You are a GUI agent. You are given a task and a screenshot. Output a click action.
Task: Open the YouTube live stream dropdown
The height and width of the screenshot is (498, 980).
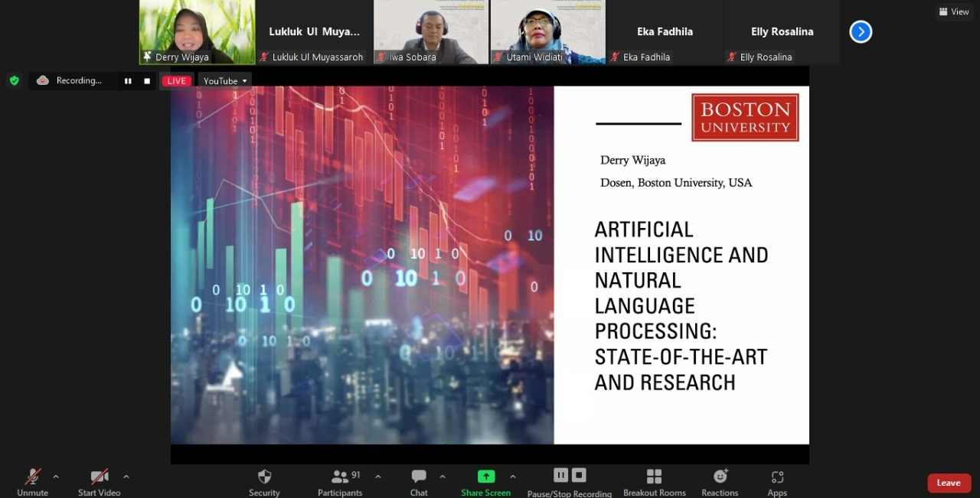point(225,81)
